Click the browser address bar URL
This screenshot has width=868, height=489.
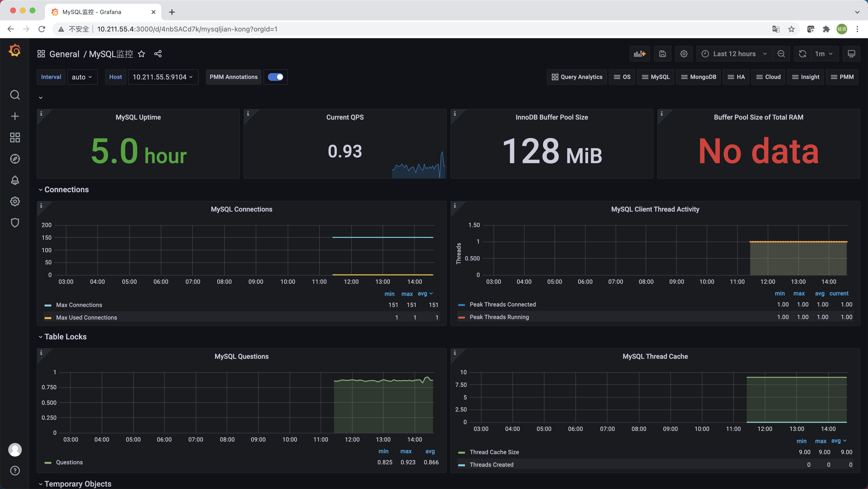(187, 29)
